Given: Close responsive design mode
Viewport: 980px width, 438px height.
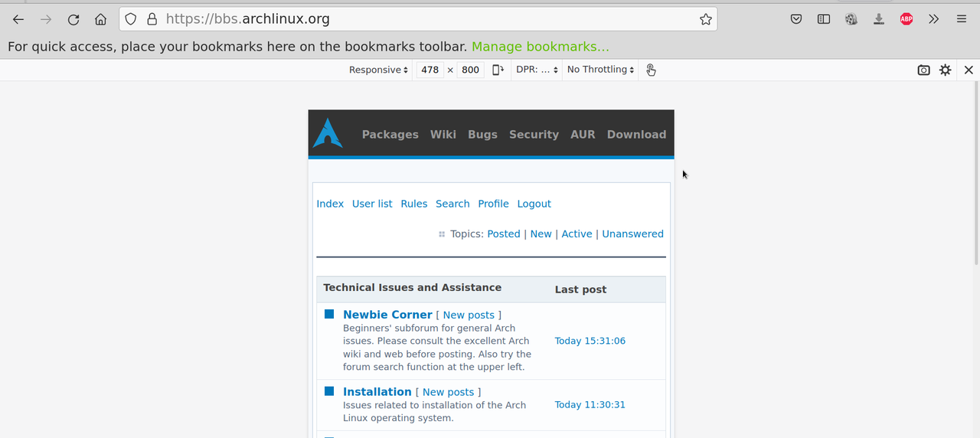Looking at the screenshot, I should tap(969, 70).
